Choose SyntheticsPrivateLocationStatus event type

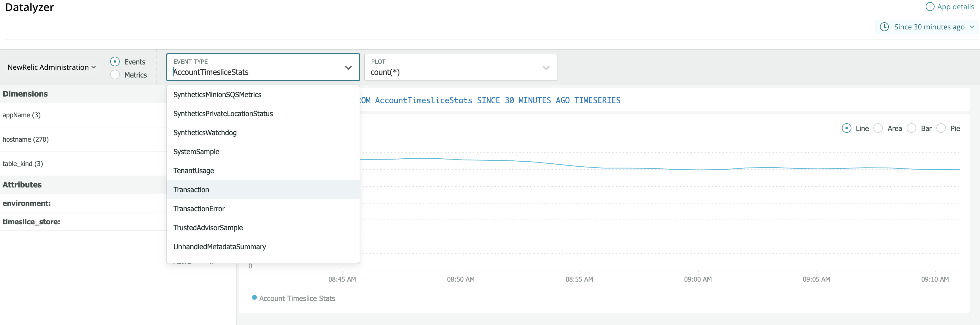tap(263, 113)
